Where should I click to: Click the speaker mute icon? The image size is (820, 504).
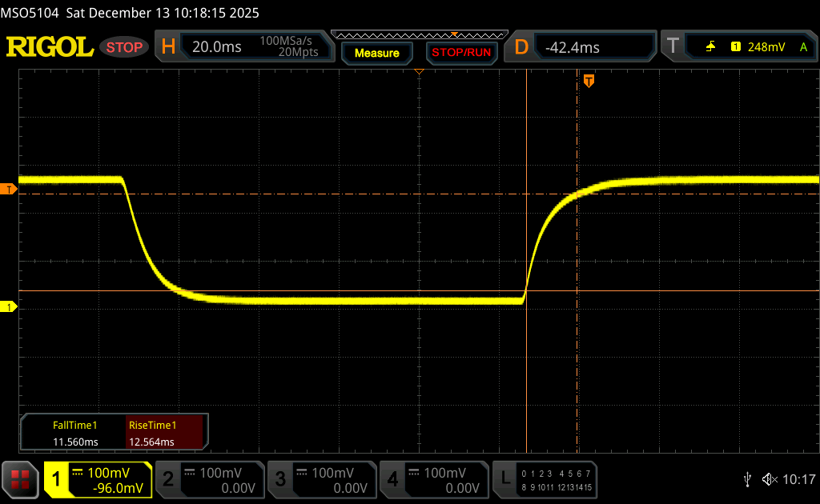[x=769, y=479]
